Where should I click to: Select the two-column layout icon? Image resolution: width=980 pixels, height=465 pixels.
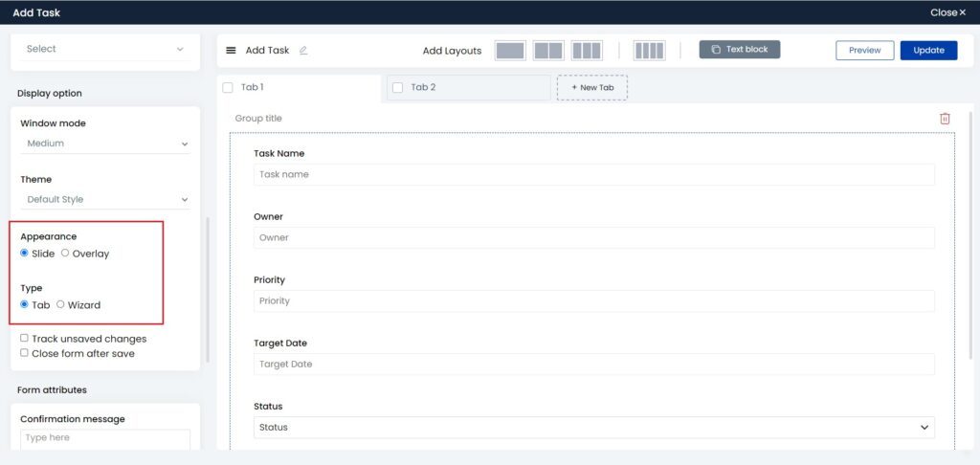coord(548,51)
